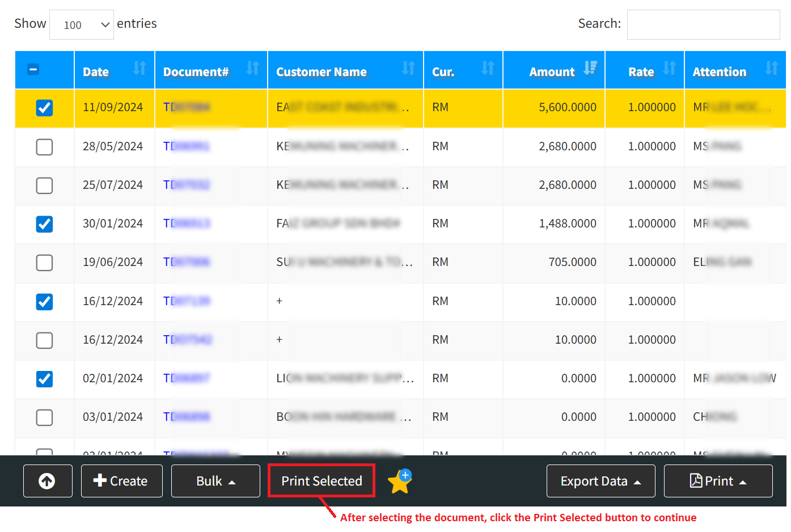Open the Show entries dropdown
This screenshot has width=791, height=532.
click(82, 25)
